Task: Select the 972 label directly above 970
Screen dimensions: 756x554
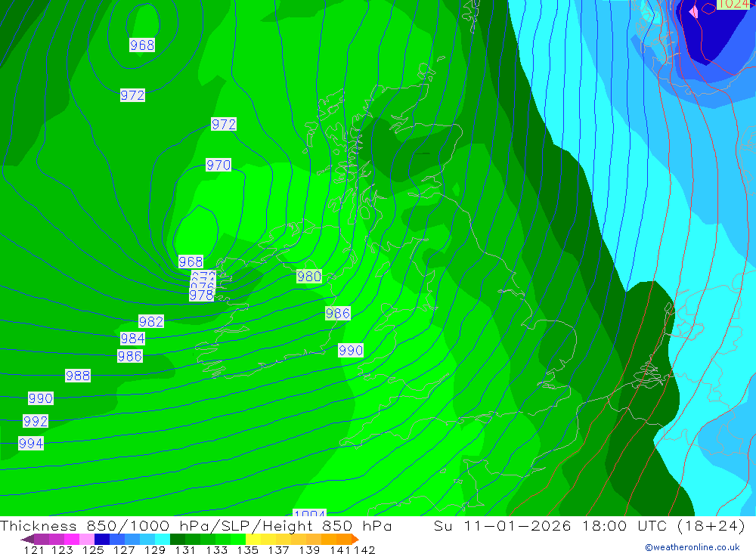Action: 224,124
